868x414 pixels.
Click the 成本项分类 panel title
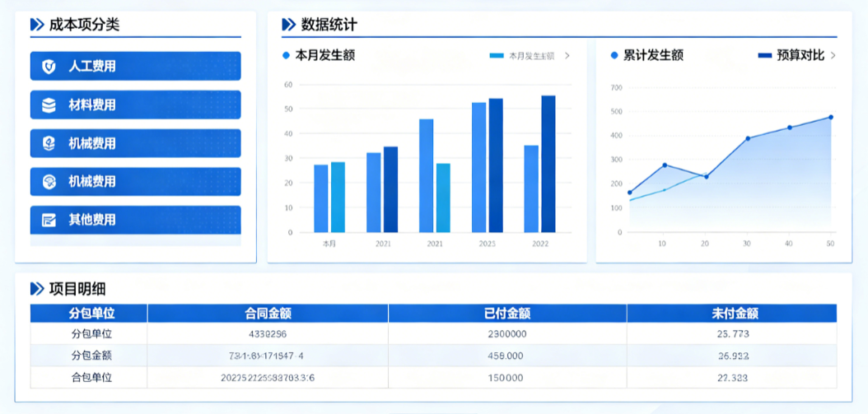click(84, 25)
